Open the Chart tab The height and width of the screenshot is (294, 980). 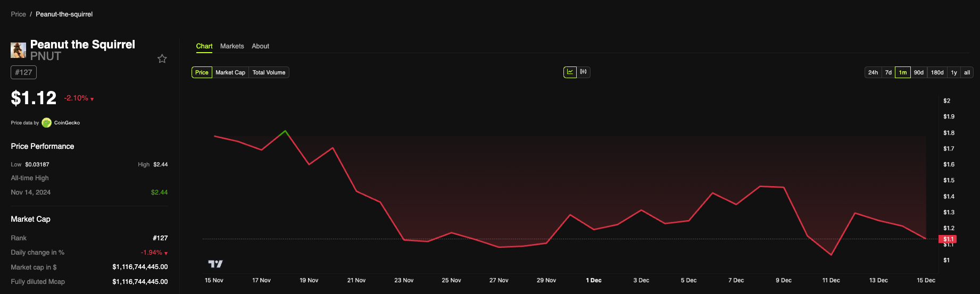204,46
